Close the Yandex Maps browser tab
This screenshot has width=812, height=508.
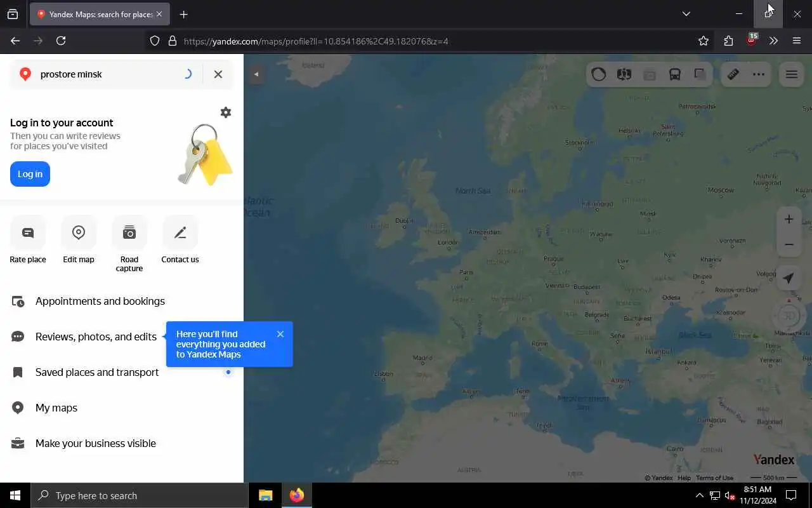tap(159, 14)
